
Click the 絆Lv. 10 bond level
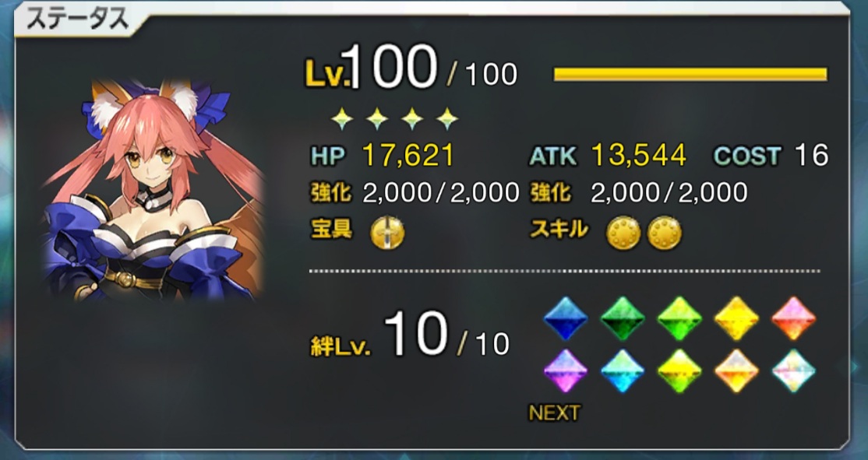[410, 335]
